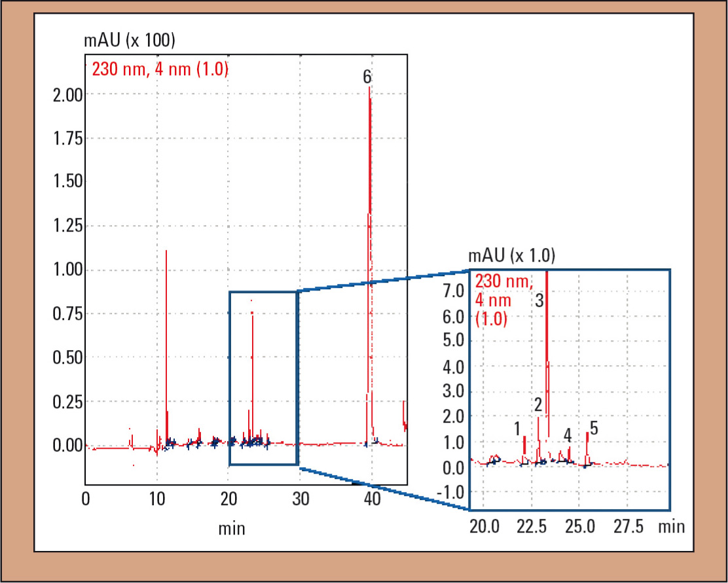Viewport: 728px width, 583px height.
Task: Click the peak number 1 label in inset
Action: 517,429
